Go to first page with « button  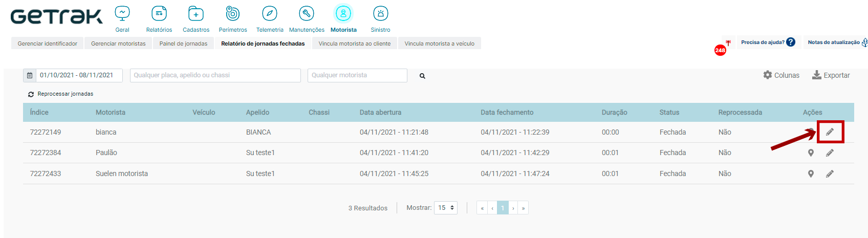[x=482, y=208]
